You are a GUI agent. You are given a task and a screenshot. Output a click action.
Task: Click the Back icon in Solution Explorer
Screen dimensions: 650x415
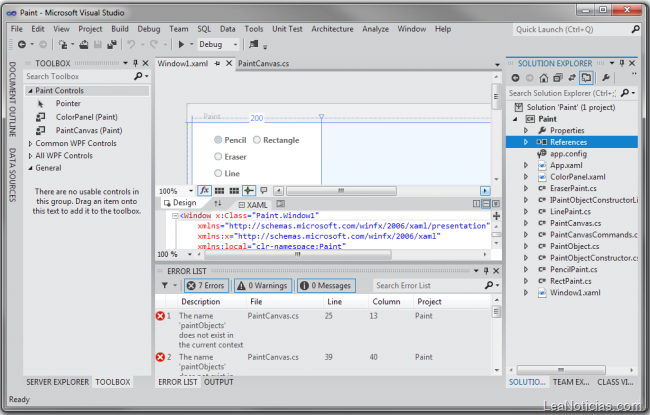coord(515,78)
